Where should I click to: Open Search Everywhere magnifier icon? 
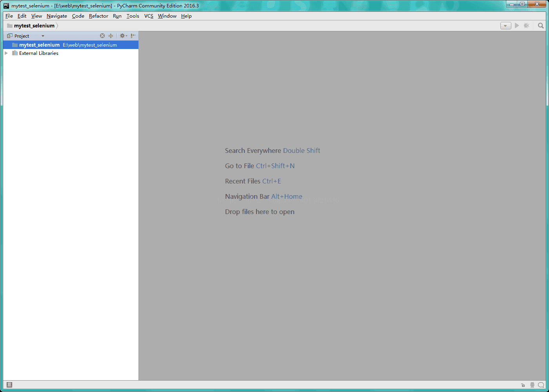click(x=541, y=25)
